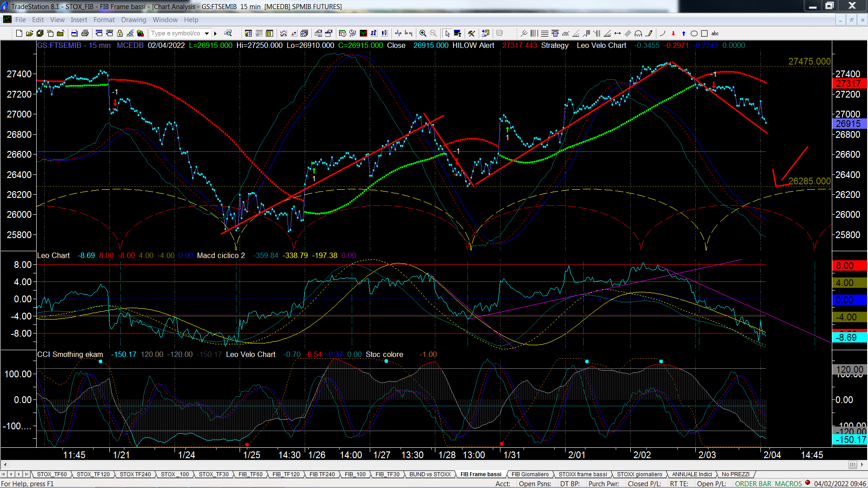Open the Edit menu
868x488 pixels.
(x=38, y=20)
